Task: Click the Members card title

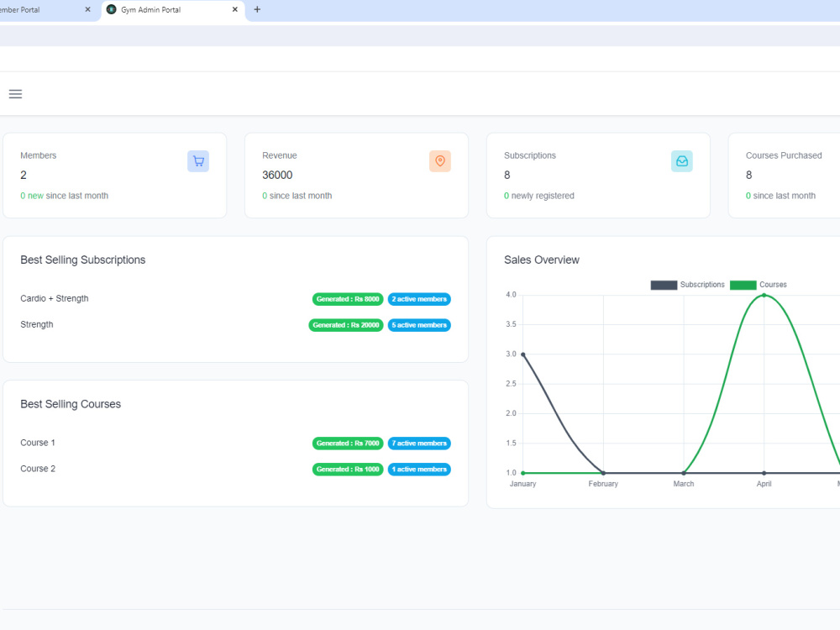Action: [38, 155]
